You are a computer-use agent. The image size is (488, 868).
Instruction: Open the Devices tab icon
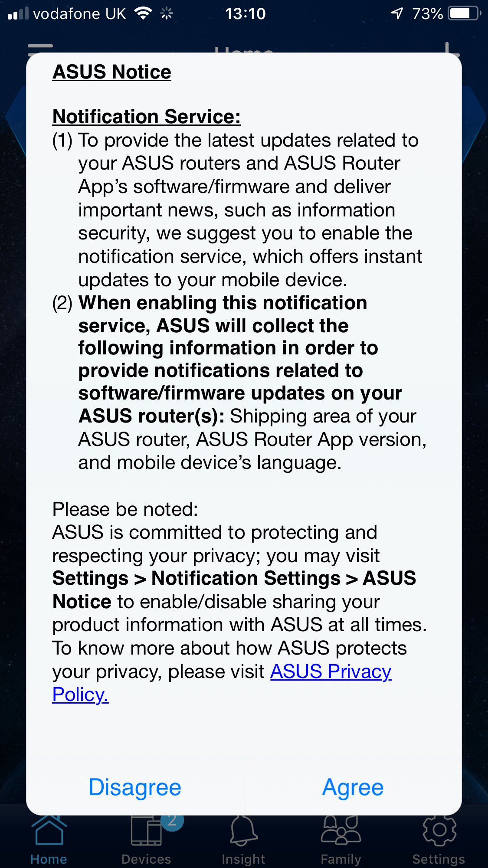point(146,831)
